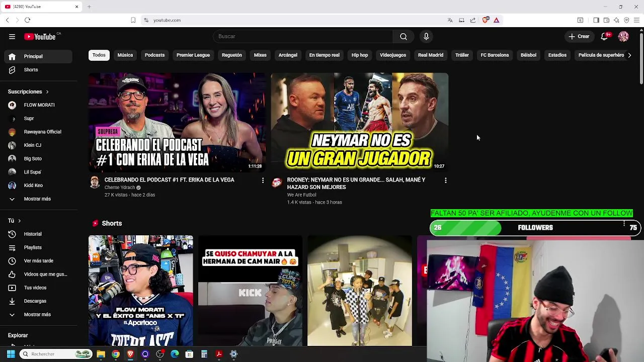Expand the Suscripciones section chevron
The width and height of the screenshot is (644, 362).
coord(47,92)
